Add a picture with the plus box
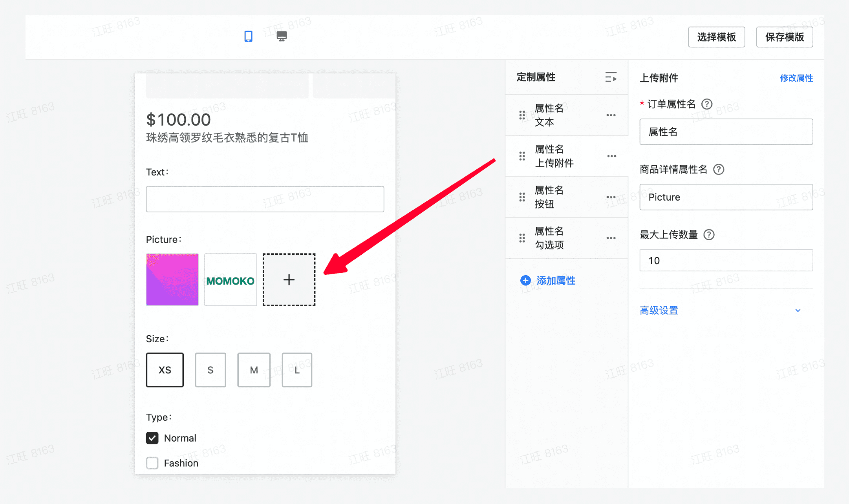849x504 pixels. [x=289, y=279]
